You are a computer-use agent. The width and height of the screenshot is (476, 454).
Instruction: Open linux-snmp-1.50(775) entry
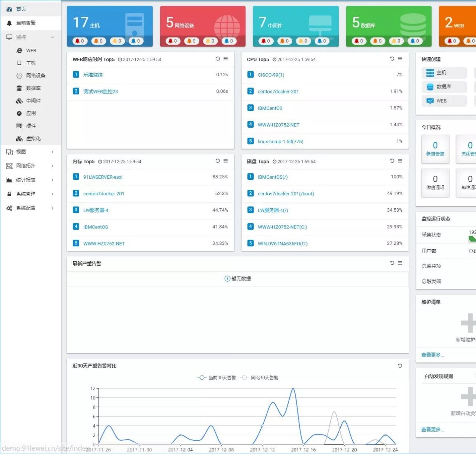(280, 141)
